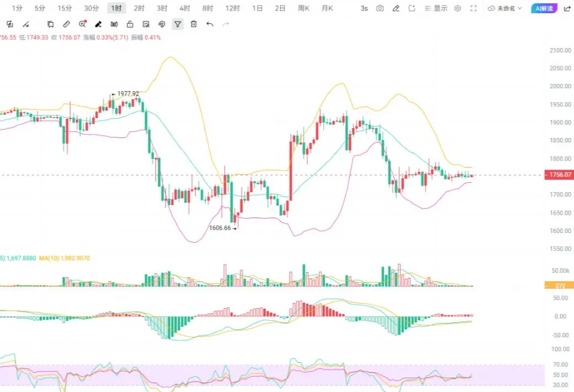Click the AI解读 button
This screenshot has width=574, height=392.
point(544,8)
